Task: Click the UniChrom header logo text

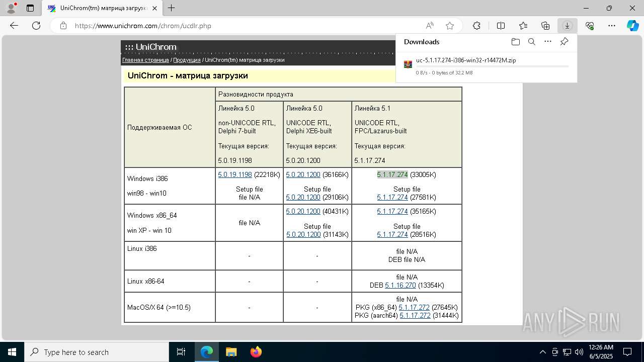Action: 151,47
